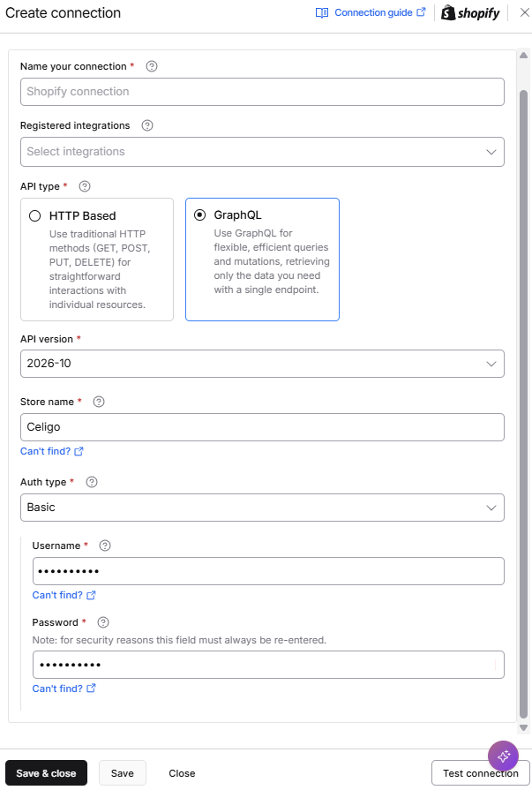Open Can't find? link under Username
This screenshot has width=532, height=790.
pyautogui.click(x=64, y=595)
